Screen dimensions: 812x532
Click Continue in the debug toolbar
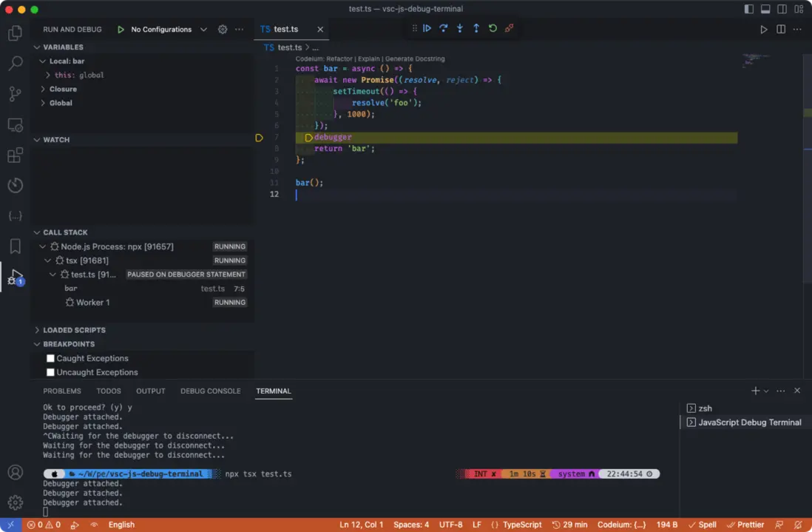point(427,29)
